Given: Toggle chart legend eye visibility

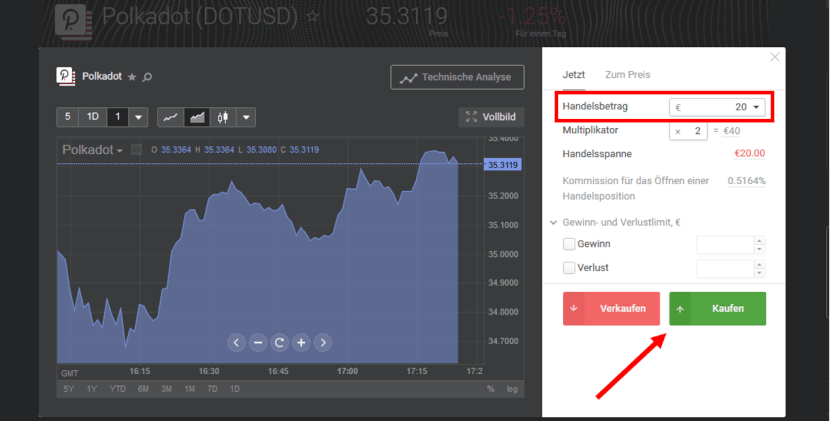Looking at the screenshot, I should pos(137,150).
